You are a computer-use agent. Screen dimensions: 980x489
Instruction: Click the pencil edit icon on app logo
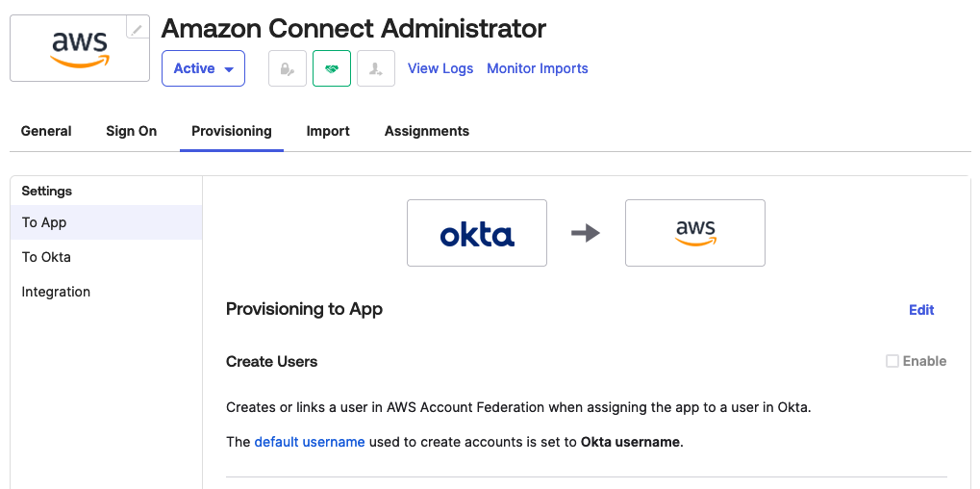click(138, 27)
